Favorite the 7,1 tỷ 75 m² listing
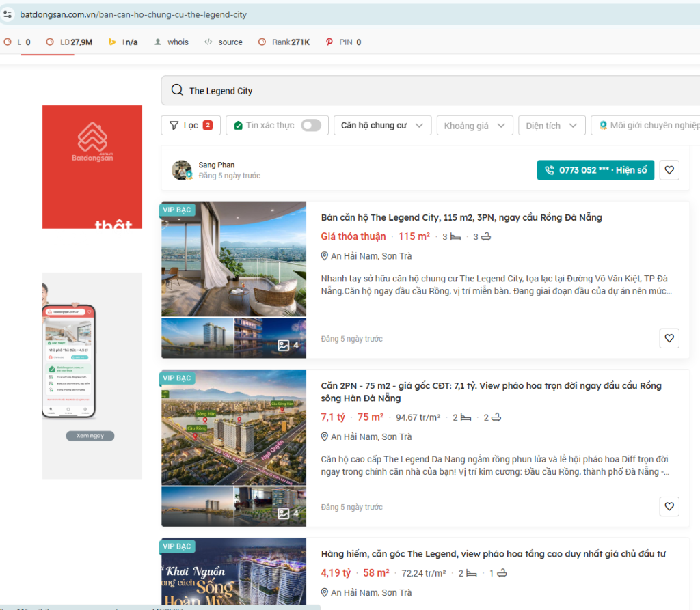 [669, 506]
